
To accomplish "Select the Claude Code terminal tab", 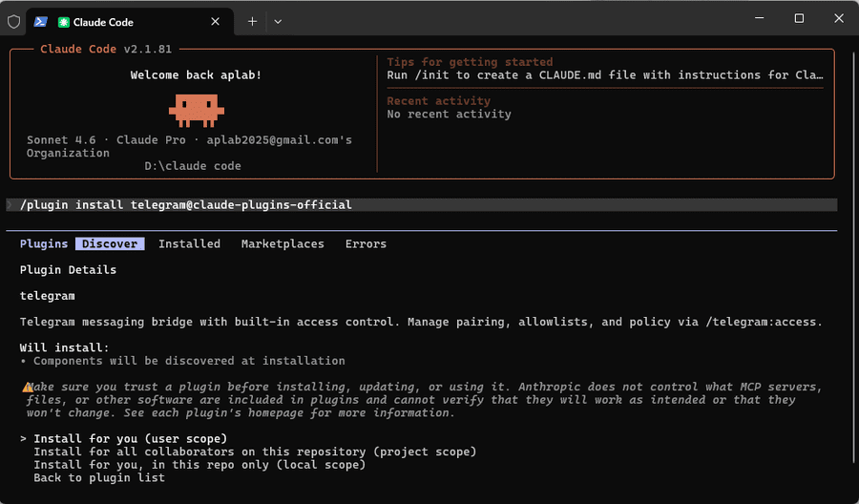I will point(129,22).
